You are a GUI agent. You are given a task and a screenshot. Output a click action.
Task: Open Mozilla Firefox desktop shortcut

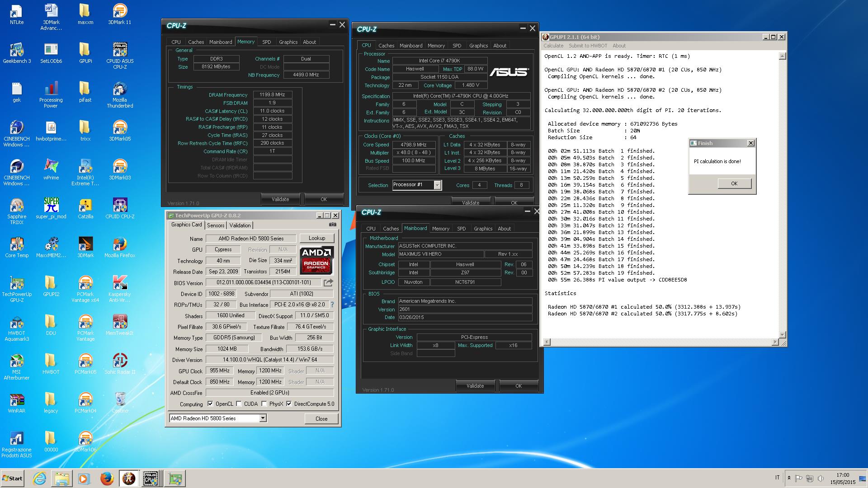coord(120,248)
